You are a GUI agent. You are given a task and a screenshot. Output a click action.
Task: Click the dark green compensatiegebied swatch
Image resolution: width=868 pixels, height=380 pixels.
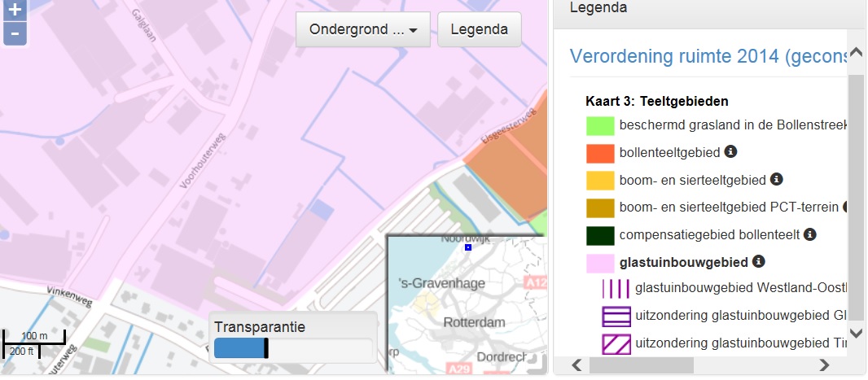pos(600,236)
